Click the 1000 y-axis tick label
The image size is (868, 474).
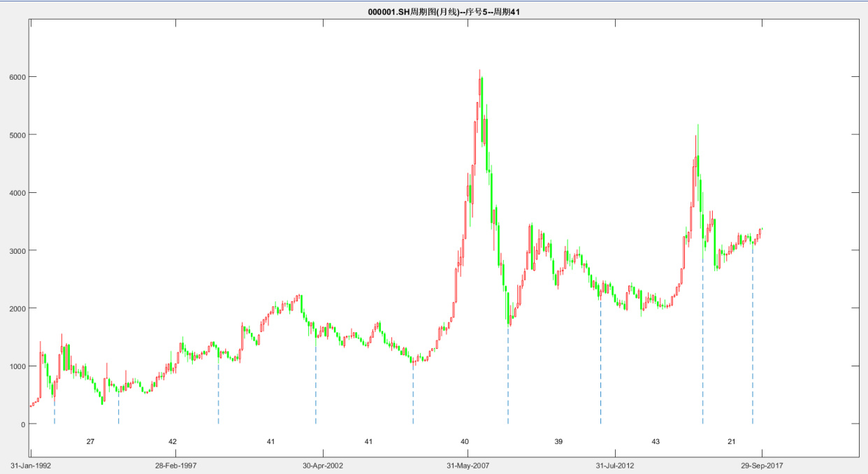point(17,366)
